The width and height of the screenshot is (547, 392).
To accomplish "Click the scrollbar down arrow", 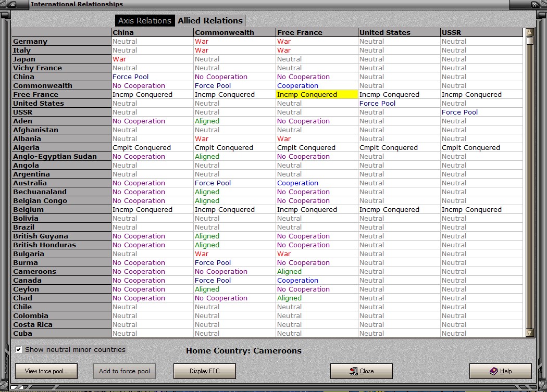I will [530, 333].
